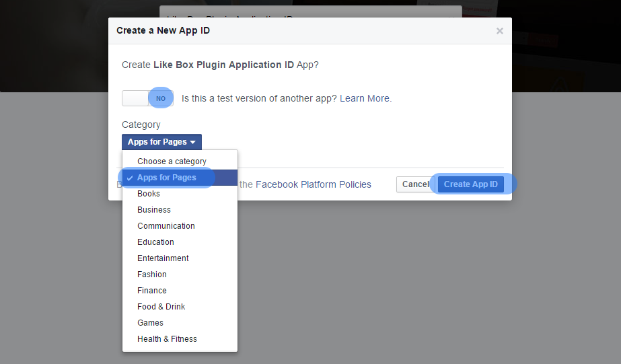Pick Health & Fitness from the list
The height and width of the screenshot is (364, 621).
tap(167, 339)
